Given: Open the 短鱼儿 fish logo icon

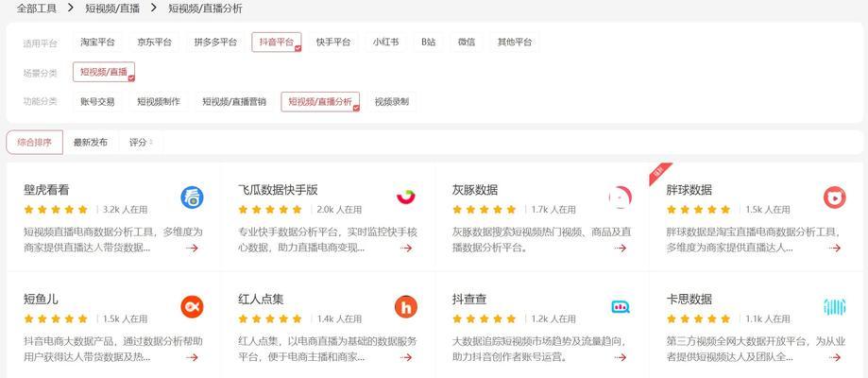Looking at the screenshot, I should pyautogui.click(x=192, y=306).
